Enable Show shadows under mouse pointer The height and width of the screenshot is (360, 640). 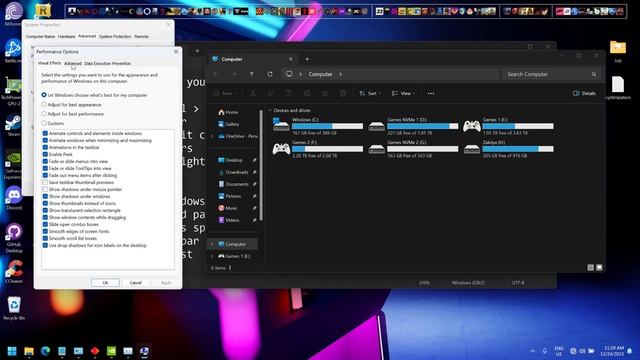click(x=45, y=189)
